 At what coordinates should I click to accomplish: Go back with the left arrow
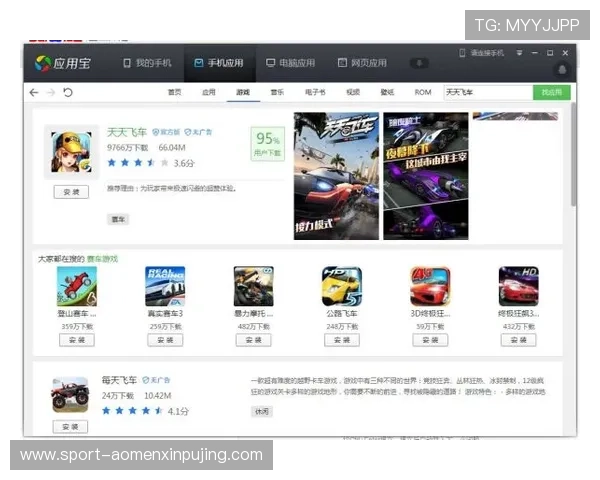point(34,92)
